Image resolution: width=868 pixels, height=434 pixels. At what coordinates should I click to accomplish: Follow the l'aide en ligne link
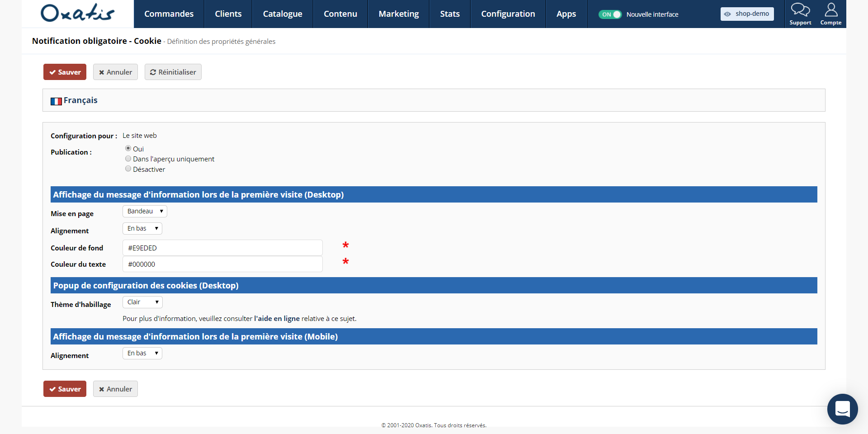coord(277,319)
